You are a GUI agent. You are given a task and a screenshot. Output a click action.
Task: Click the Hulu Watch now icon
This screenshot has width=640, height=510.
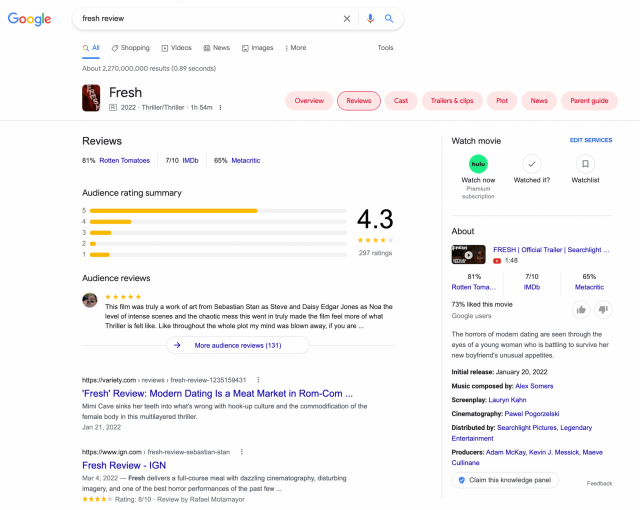pos(478,164)
